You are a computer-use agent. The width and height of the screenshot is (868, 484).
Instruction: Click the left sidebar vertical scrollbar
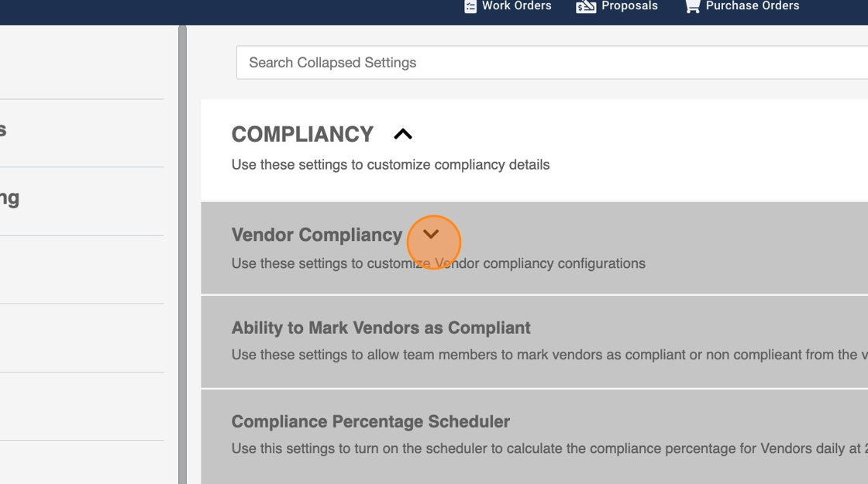tap(182, 256)
